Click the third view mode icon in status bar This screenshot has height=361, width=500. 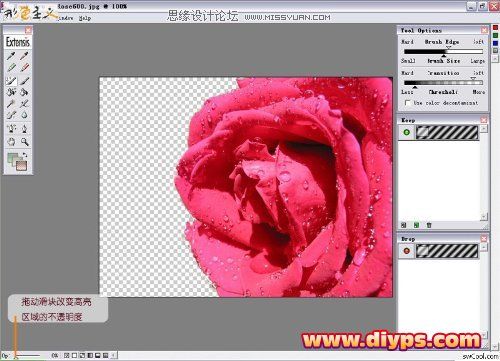coord(82,356)
